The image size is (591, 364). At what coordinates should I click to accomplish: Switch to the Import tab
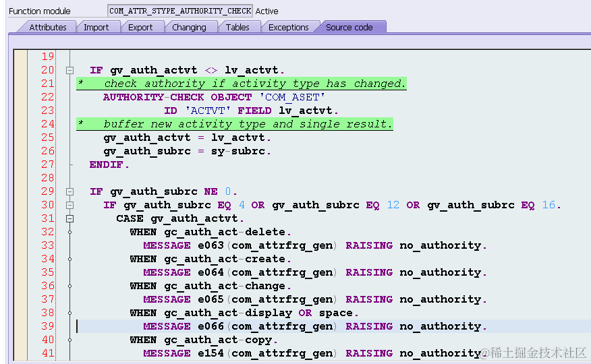click(96, 27)
